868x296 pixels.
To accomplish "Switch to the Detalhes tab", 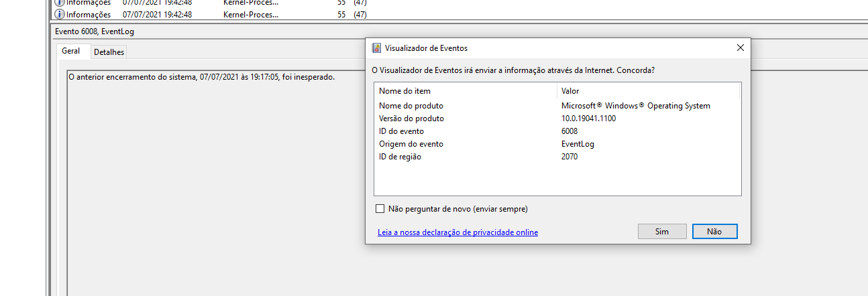I will [x=109, y=52].
